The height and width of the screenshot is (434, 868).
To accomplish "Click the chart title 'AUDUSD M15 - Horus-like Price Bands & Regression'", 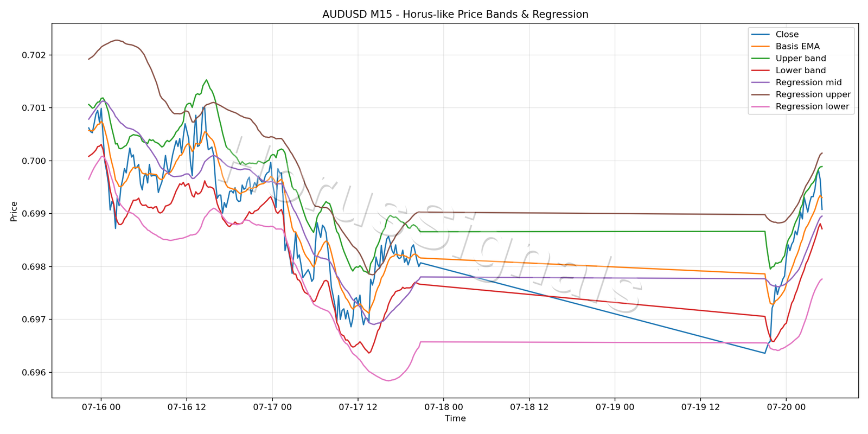I will coord(455,15).
